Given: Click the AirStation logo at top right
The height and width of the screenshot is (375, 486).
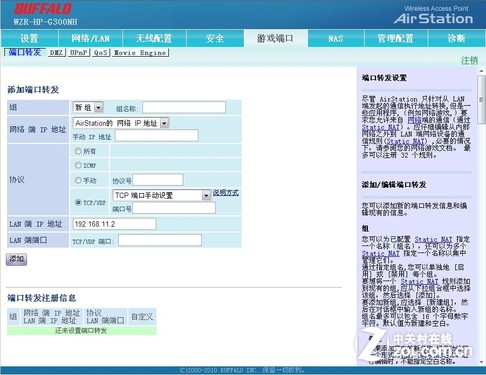Looking at the screenshot, I should pos(433,16).
